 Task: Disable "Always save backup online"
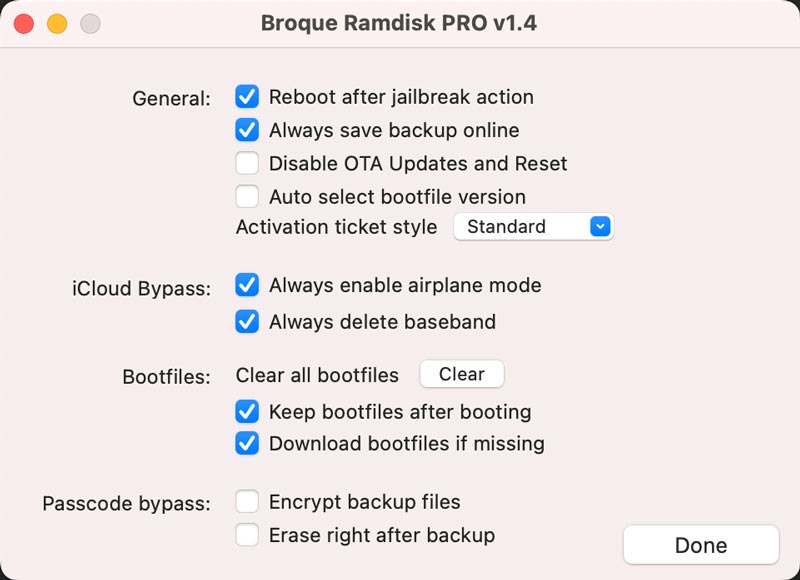click(x=247, y=130)
